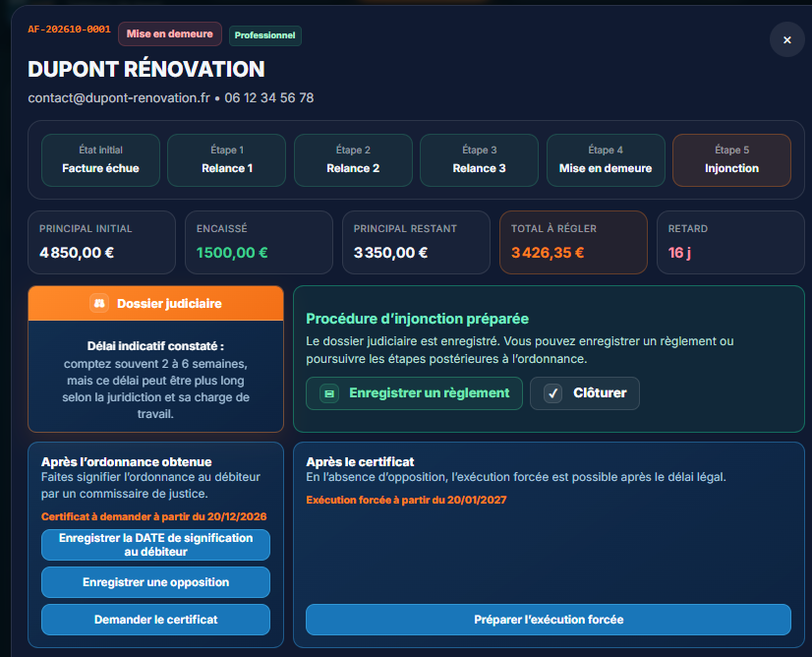Click the Principal restant amount 3 350,00 €

[x=390, y=253]
